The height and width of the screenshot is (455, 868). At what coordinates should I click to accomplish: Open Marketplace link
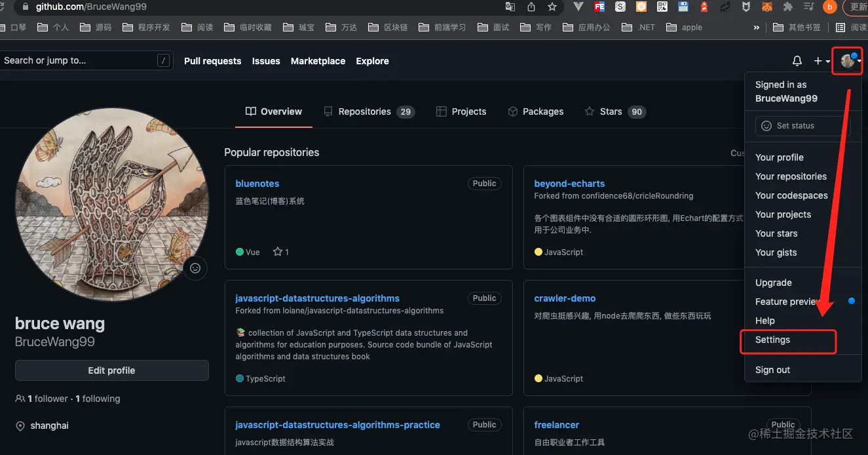tap(318, 61)
